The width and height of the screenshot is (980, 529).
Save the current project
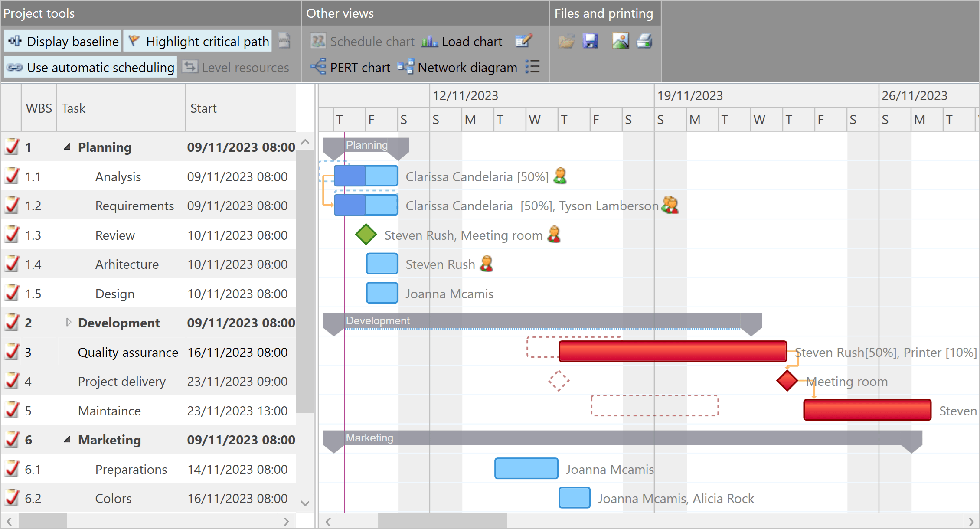point(590,41)
